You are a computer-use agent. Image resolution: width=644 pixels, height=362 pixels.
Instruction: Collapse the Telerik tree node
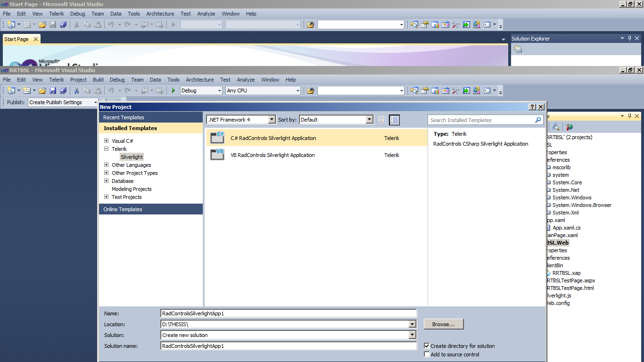(x=107, y=149)
